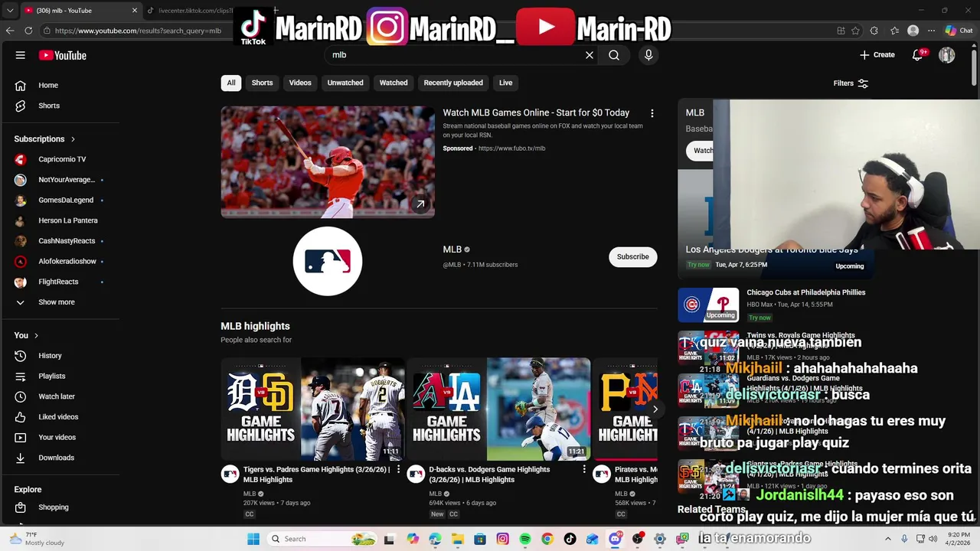Open more options on the sponsored ad

[x=652, y=113]
